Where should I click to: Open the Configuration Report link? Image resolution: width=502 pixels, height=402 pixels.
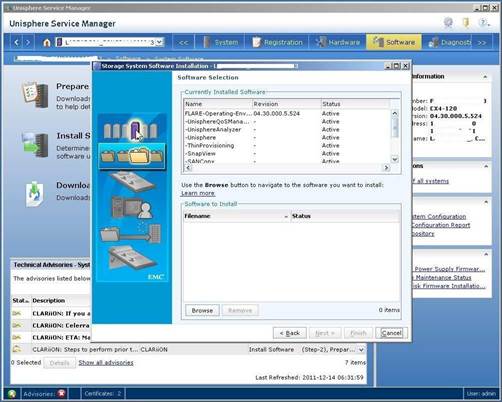pyautogui.click(x=441, y=225)
